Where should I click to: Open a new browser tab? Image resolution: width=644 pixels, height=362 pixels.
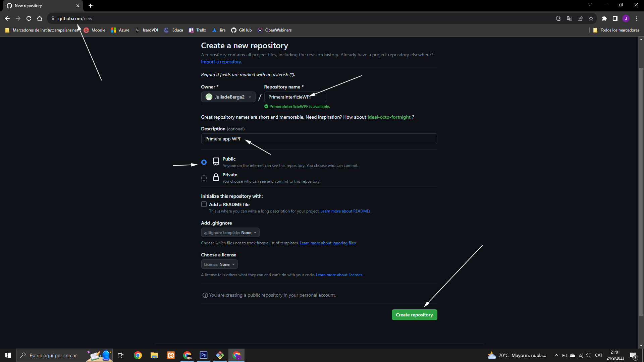point(91,6)
